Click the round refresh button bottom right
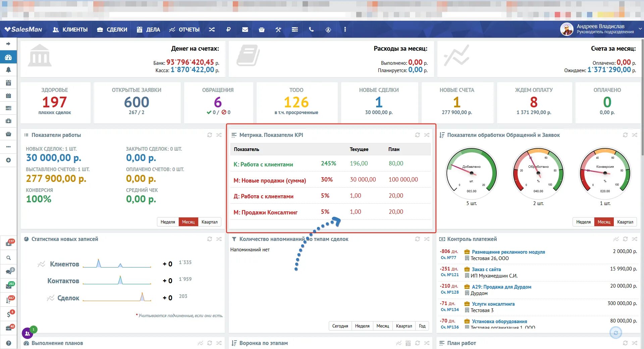 (616, 333)
